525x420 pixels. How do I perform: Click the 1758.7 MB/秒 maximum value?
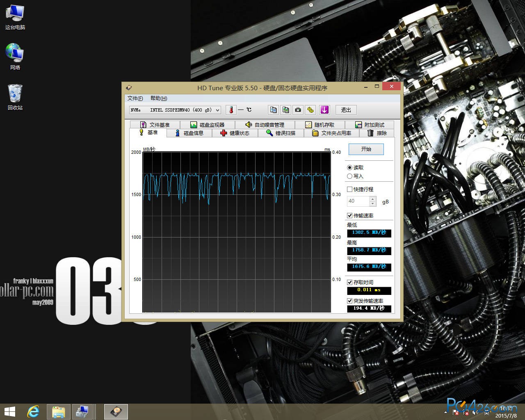[369, 250]
